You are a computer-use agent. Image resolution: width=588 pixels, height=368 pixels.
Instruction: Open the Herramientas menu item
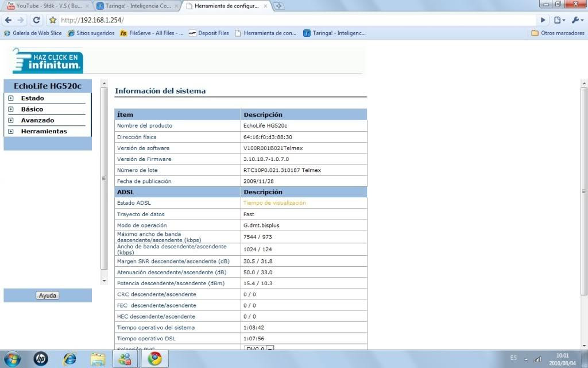point(44,132)
